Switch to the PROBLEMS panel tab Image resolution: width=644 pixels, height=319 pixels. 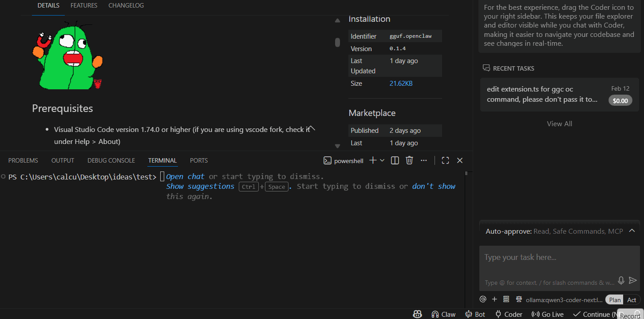point(23,160)
